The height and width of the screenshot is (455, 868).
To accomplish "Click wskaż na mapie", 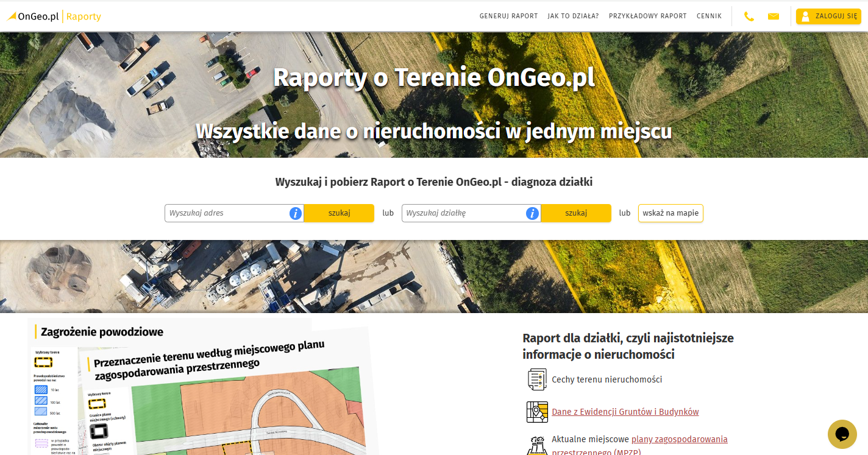I will [x=671, y=213].
